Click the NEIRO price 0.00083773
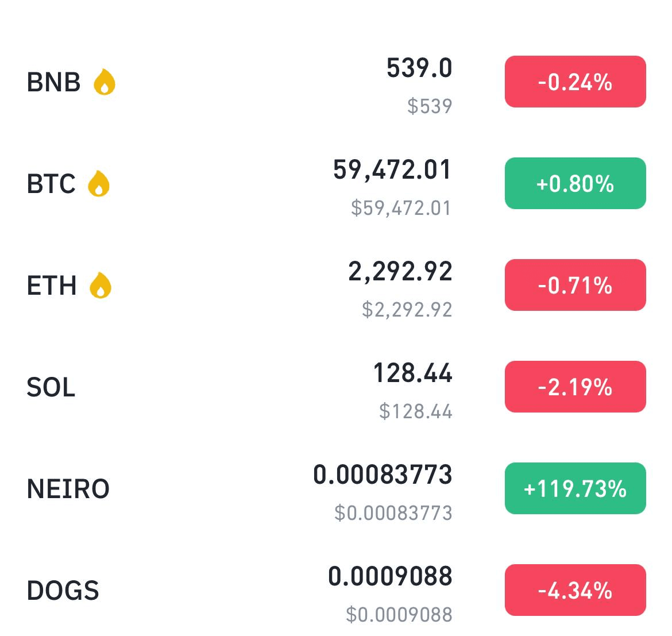Image resolution: width=672 pixels, height=636 pixels. [383, 475]
